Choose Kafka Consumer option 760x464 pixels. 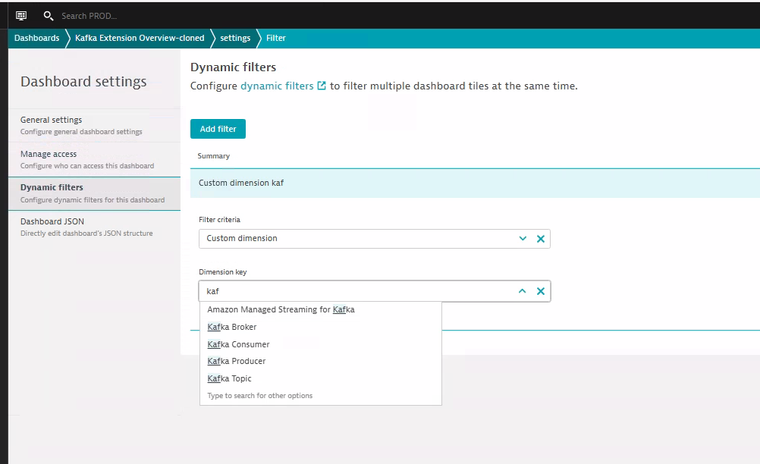pos(320,344)
